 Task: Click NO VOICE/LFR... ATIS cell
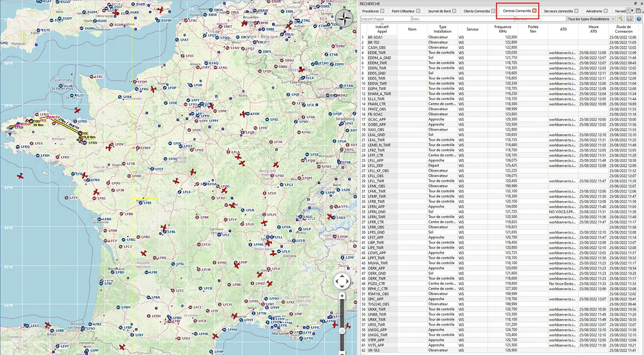[x=562, y=212]
